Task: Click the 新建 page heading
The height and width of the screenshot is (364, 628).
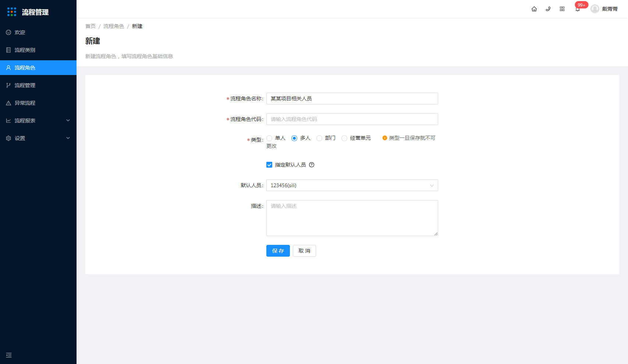Action: pos(93,41)
